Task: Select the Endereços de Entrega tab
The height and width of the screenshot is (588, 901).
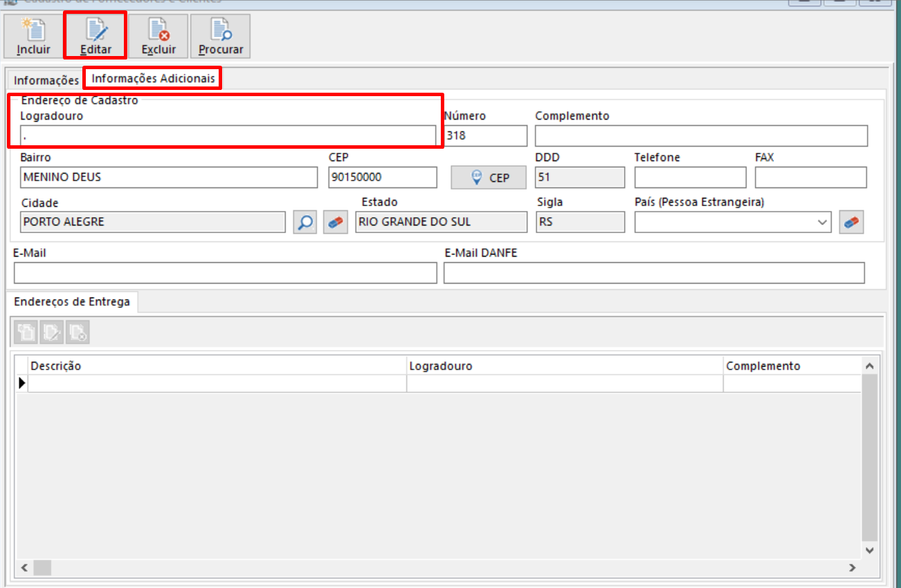Action: [x=72, y=302]
